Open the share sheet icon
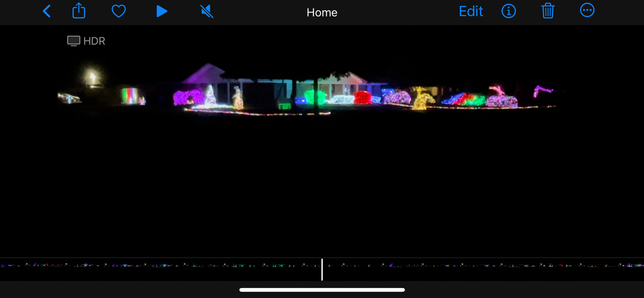The width and height of the screenshot is (644, 298). (x=79, y=11)
